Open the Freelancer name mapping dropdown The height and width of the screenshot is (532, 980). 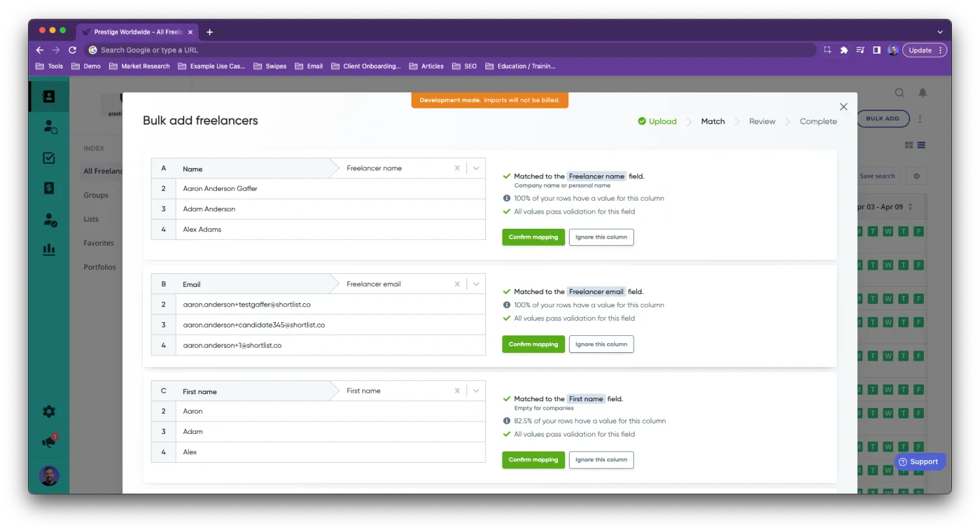coord(476,168)
